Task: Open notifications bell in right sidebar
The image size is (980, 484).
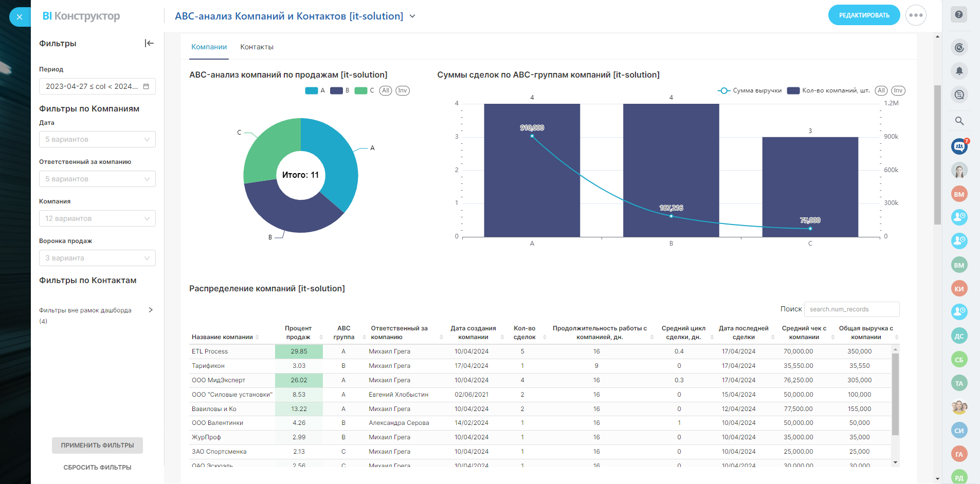Action: click(x=959, y=71)
